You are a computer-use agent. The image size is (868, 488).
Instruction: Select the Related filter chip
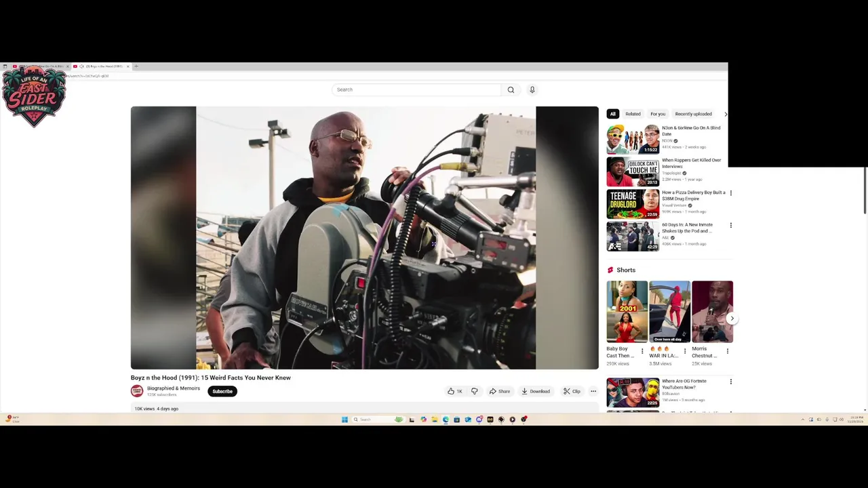pos(633,114)
